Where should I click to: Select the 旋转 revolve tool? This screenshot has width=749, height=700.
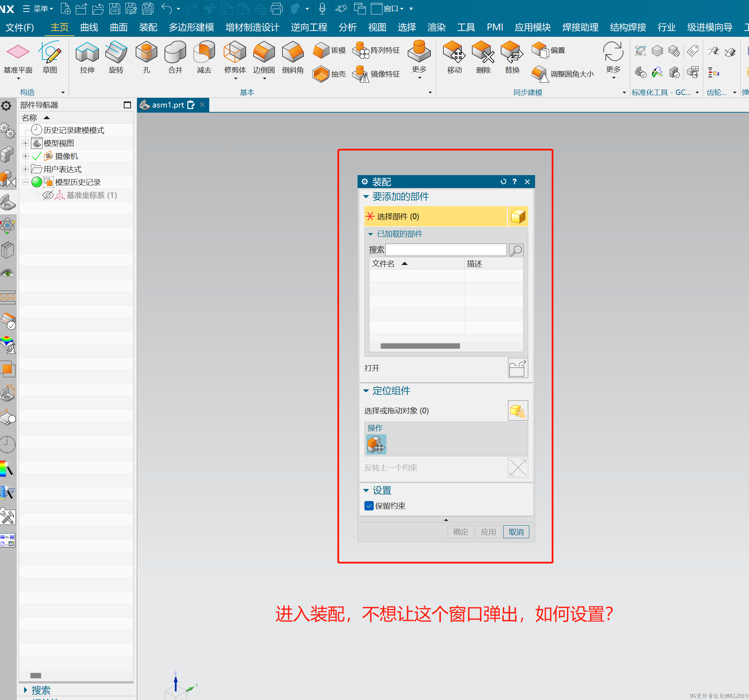pyautogui.click(x=116, y=57)
